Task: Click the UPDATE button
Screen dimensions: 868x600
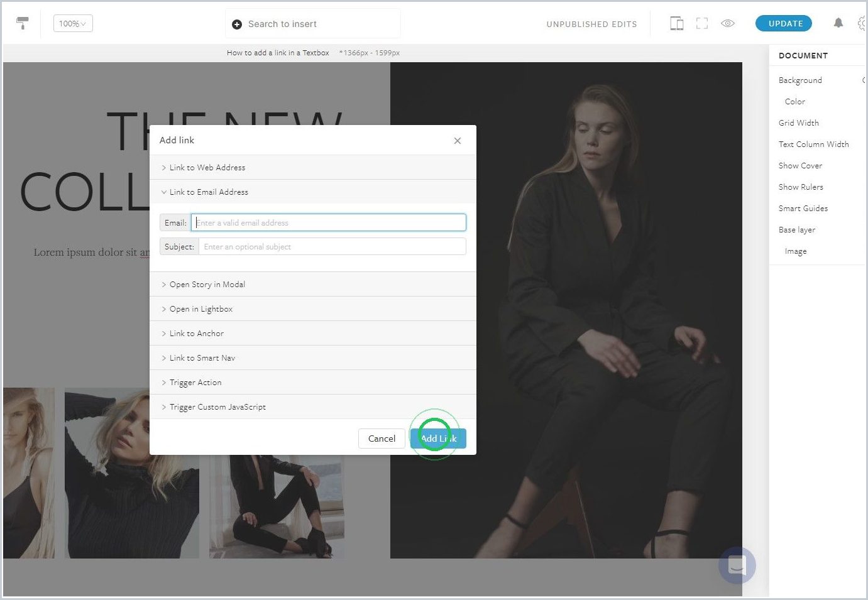Action: coord(784,23)
